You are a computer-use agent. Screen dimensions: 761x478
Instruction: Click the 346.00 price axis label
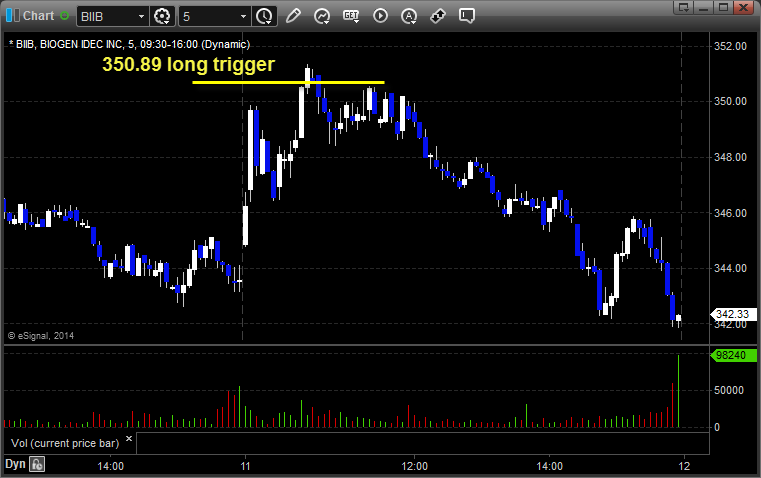click(x=730, y=213)
